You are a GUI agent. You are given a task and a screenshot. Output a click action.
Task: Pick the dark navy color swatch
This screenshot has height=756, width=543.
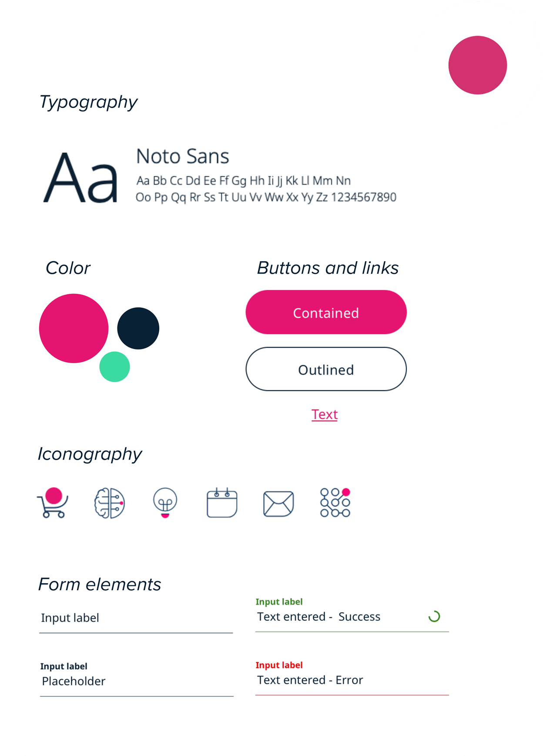tap(138, 328)
